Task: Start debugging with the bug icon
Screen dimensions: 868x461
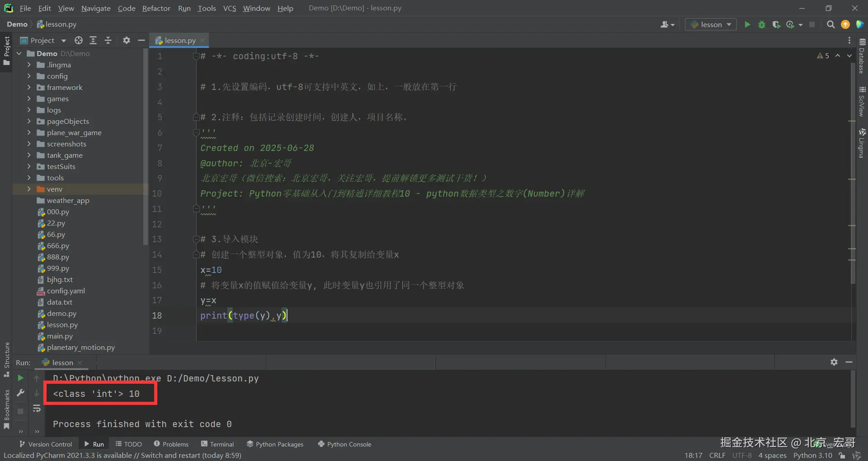Action: click(x=762, y=24)
